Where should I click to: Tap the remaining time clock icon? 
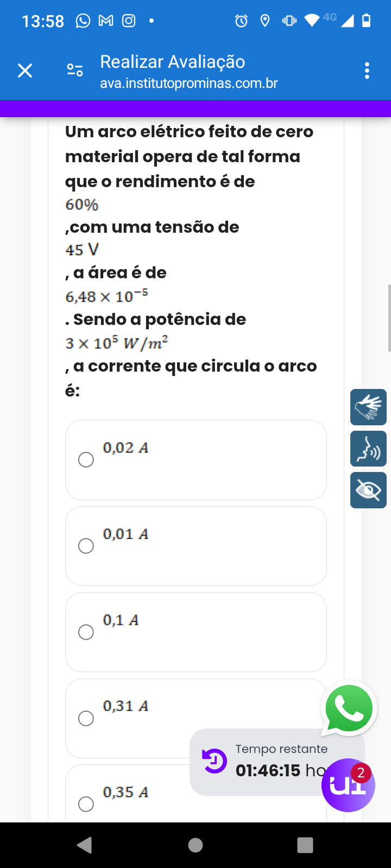point(214,761)
